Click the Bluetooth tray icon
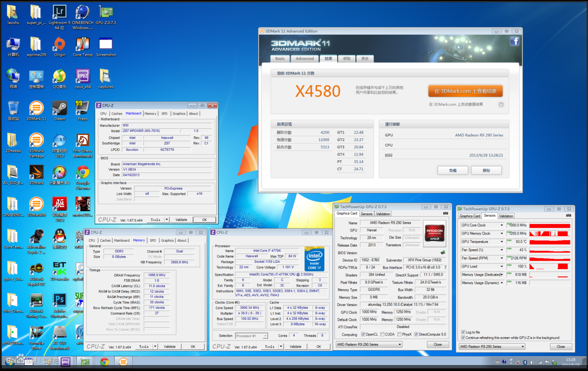The image size is (588, 371). (524, 362)
